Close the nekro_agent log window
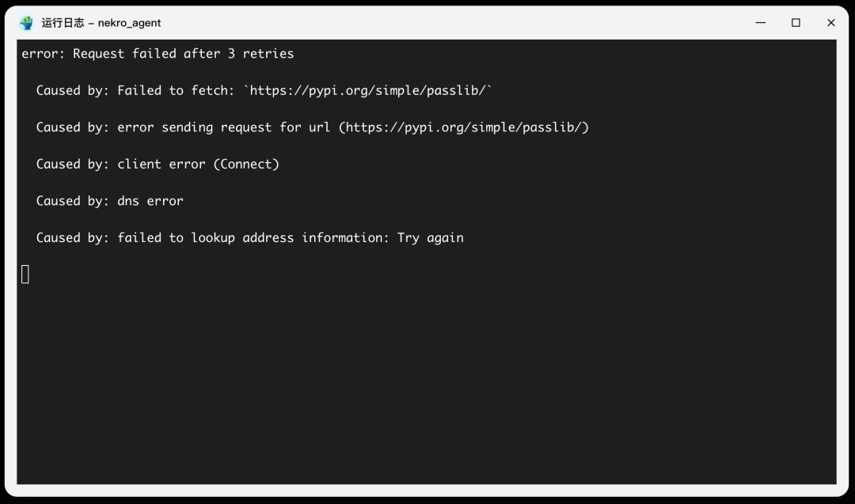855x504 pixels. tap(830, 23)
